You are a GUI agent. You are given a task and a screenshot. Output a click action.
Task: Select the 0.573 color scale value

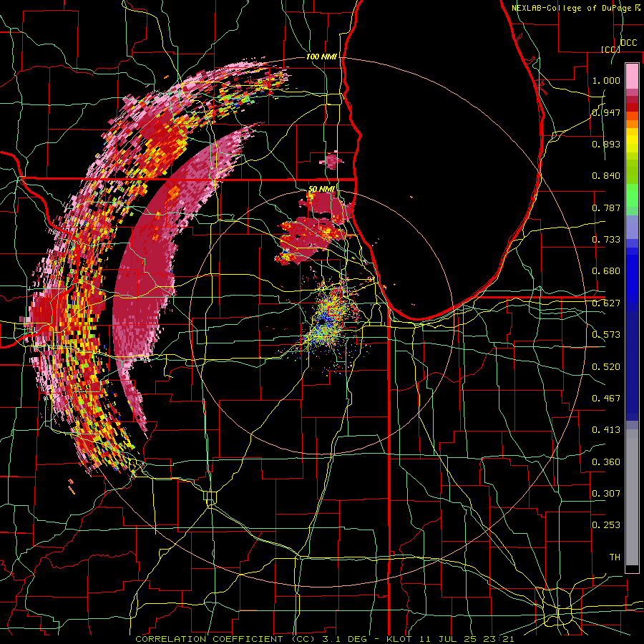[606, 335]
